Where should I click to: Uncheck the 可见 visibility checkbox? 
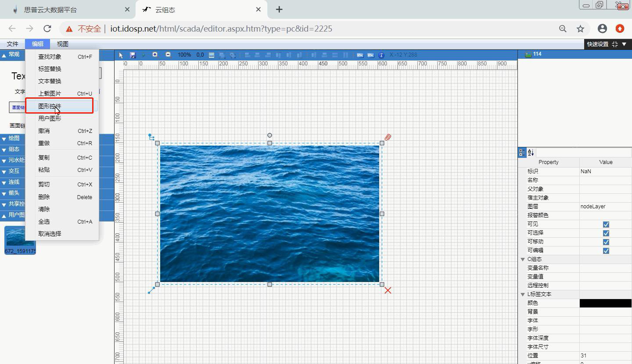(x=606, y=224)
